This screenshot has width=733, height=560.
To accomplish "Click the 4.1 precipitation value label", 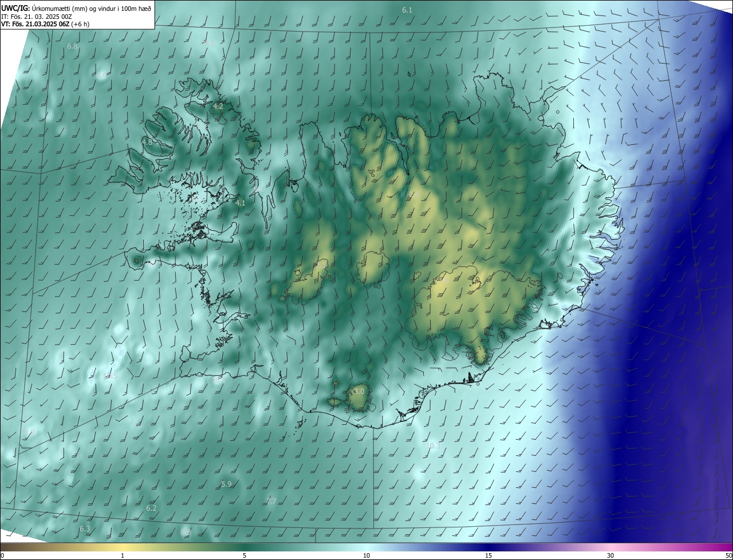I will pyautogui.click(x=241, y=203).
